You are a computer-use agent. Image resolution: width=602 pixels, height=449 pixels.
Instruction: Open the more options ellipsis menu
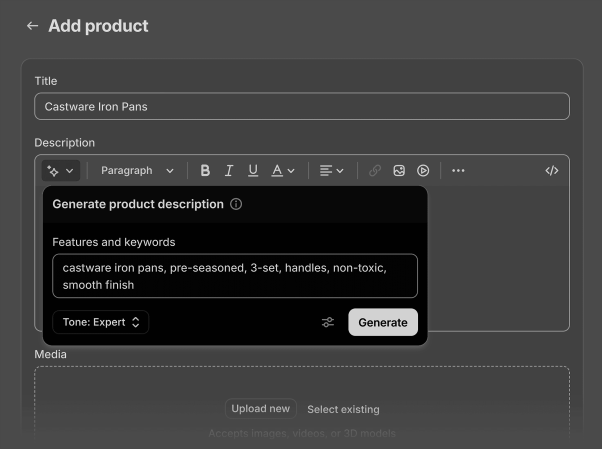click(458, 171)
